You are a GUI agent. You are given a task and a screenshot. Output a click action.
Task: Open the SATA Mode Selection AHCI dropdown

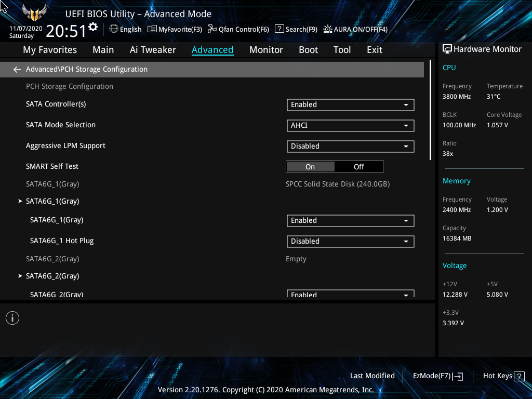click(x=351, y=126)
